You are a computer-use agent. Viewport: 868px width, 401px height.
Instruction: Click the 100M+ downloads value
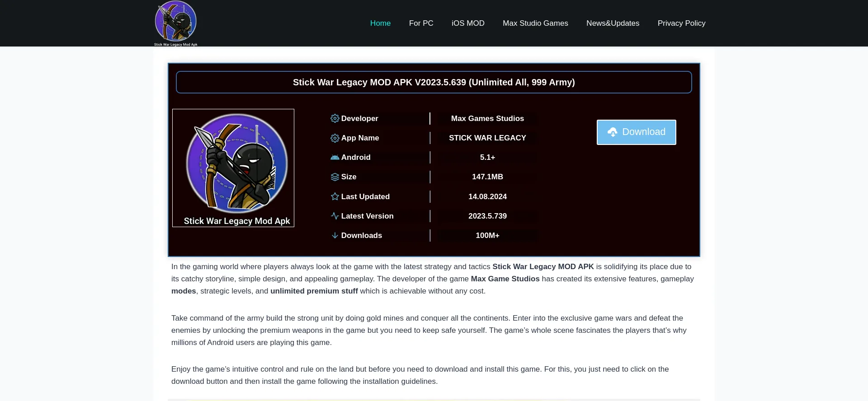tap(487, 235)
